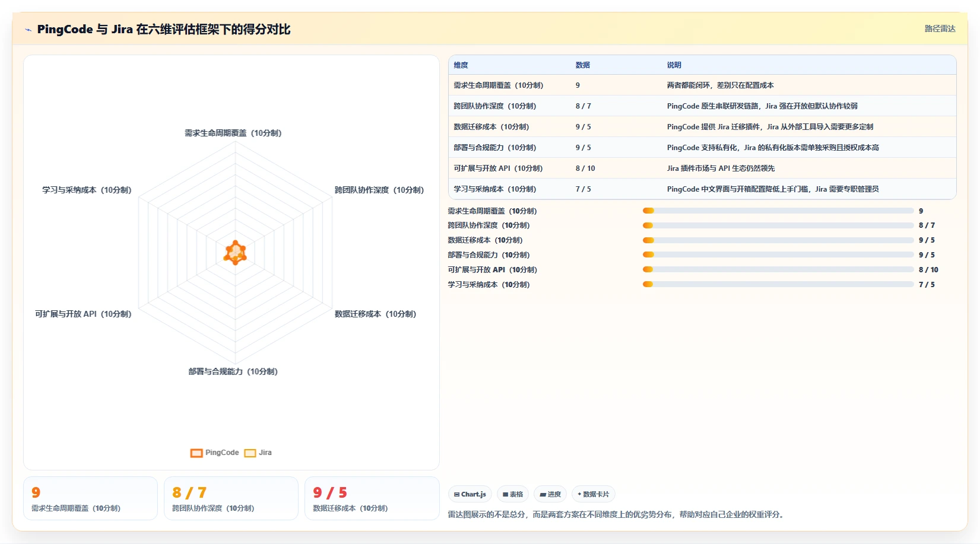Click the PingCode legend color swatch
Viewport: 980px width, 544px height.
pyautogui.click(x=196, y=453)
